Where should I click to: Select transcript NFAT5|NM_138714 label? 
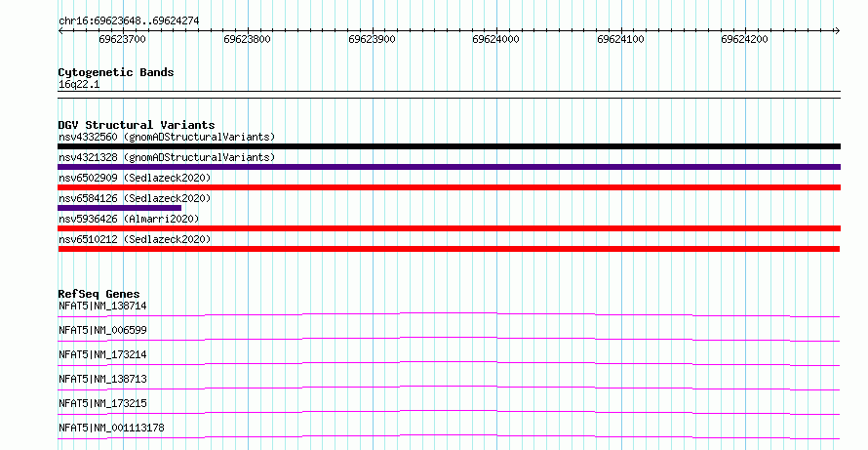click(x=102, y=306)
